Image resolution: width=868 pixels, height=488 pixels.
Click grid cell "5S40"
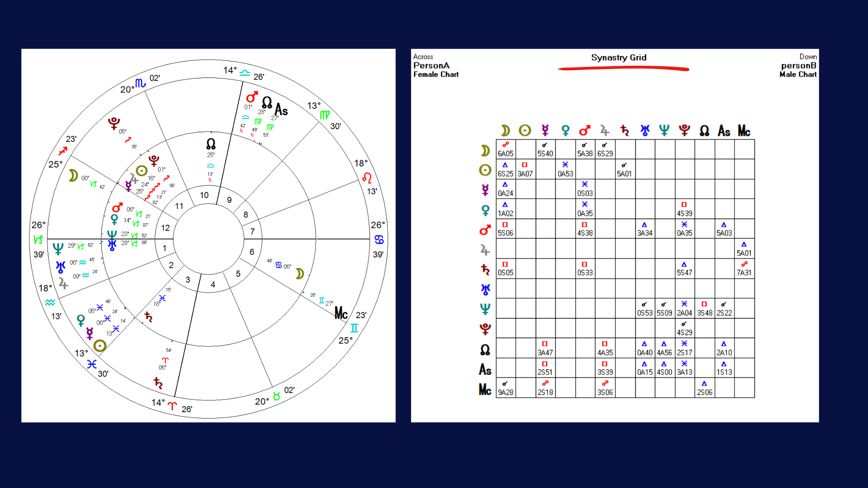click(x=545, y=150)
